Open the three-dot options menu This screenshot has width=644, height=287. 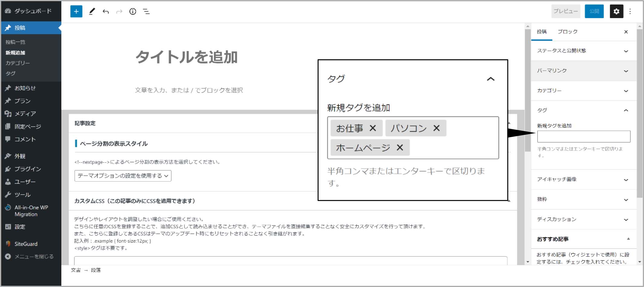630,11
